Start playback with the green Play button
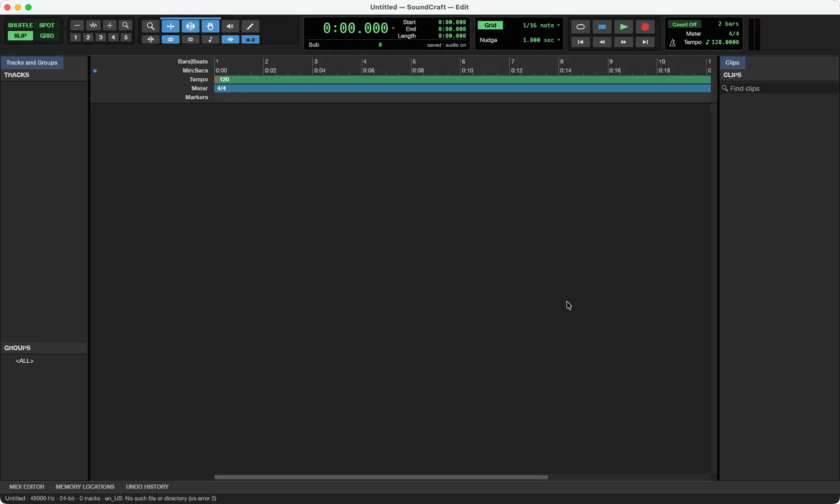840x504 pixels. [624, 27]
